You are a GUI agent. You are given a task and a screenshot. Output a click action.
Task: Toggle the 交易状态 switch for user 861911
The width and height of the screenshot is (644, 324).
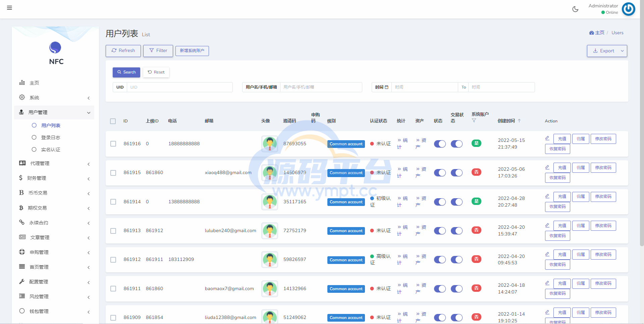(457, 289)
